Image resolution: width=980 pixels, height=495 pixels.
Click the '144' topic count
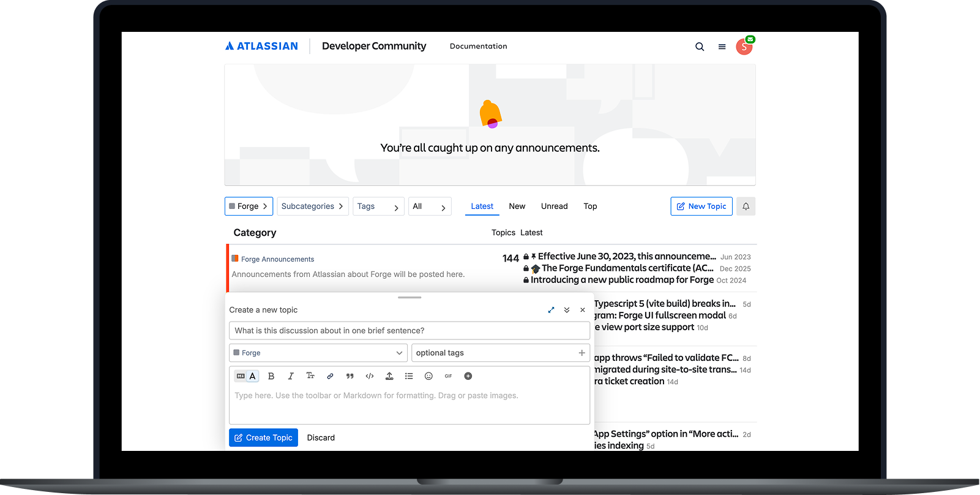[511, 259]
